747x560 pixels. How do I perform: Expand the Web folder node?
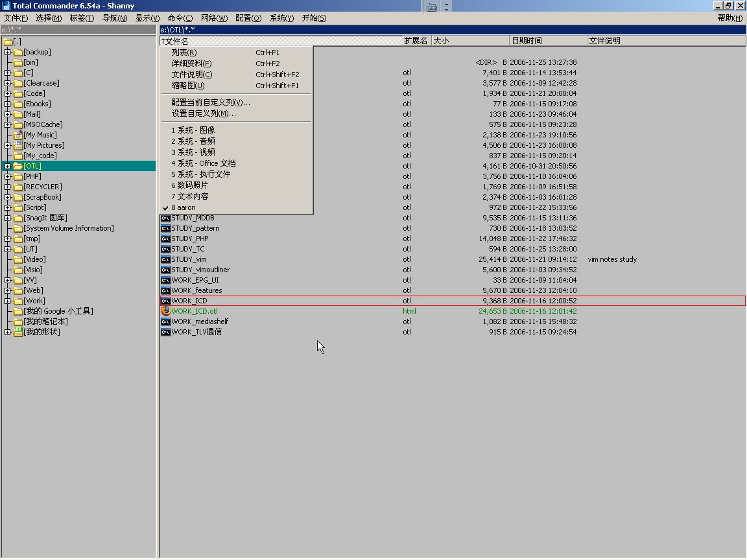(8, 290)
